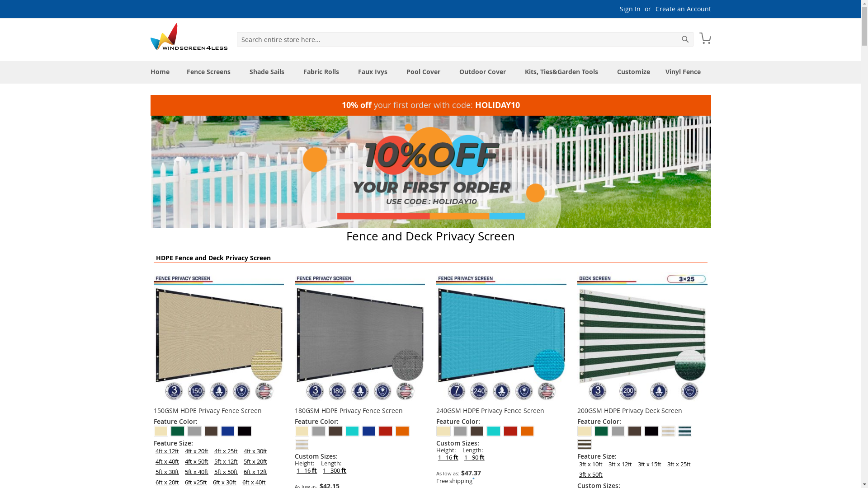This screenshot has width=868, height=488.
Task: Open 240GSM HDPE Privacy Fence Screen title
Action: click(490, 411)
